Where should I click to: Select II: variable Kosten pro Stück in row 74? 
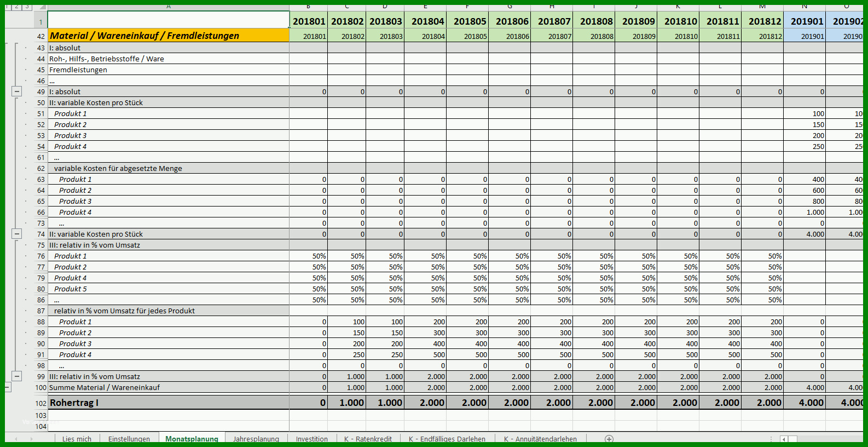click(x=169, y=234)
